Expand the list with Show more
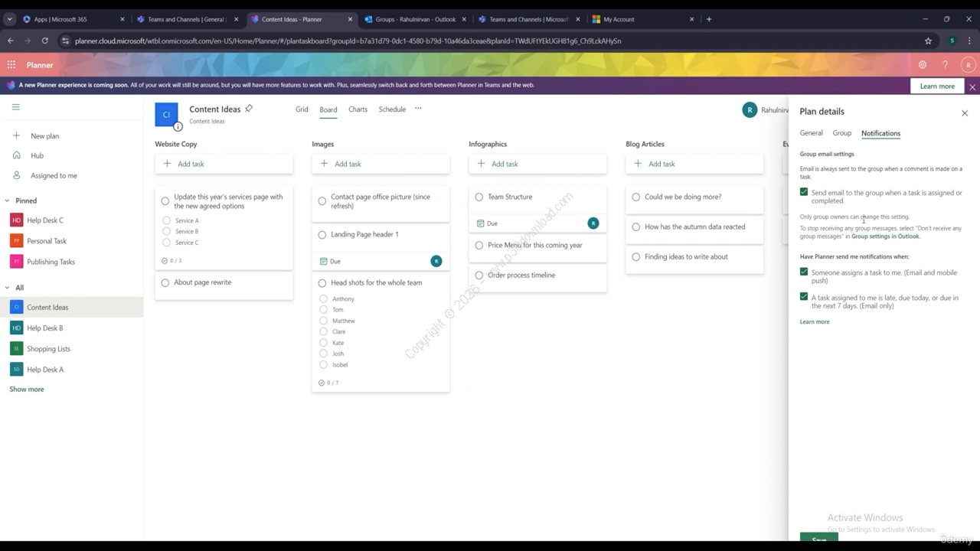 coord(27,390)
